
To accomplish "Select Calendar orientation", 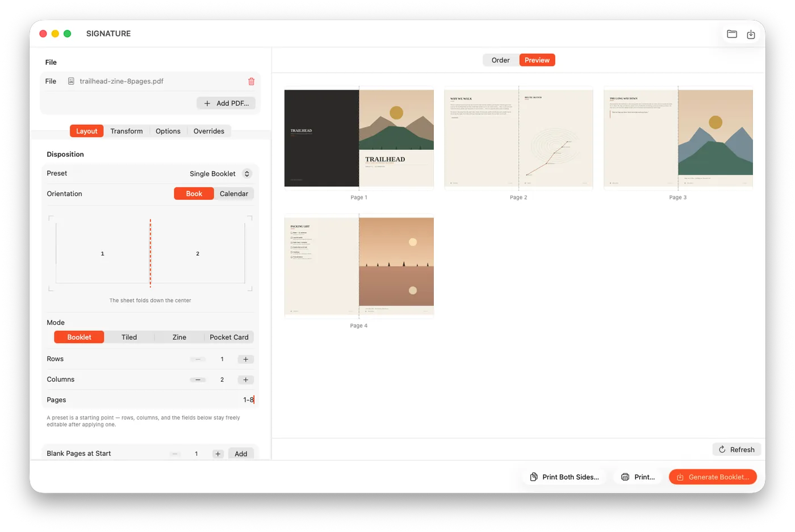I will (x=234, y=194).
